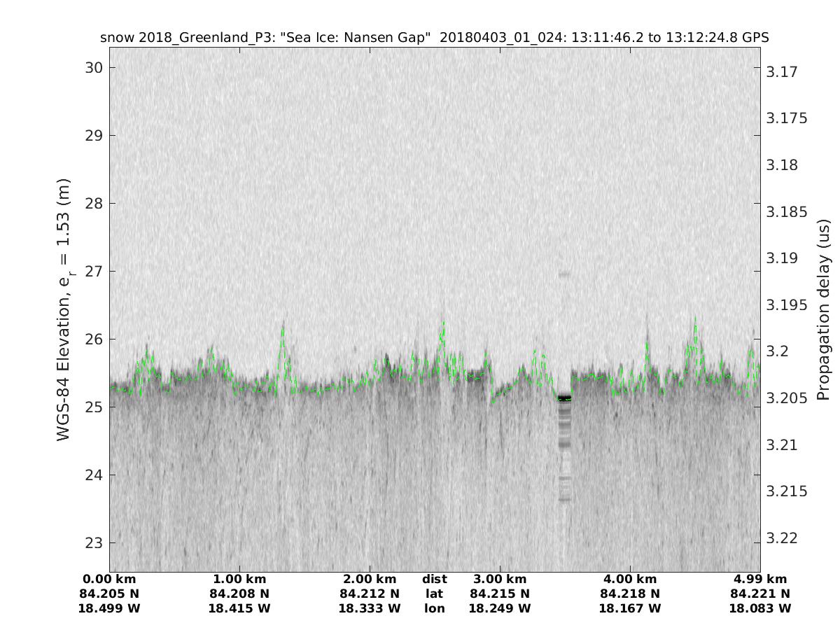Select the 27 elevation tick label

[94, 272]
